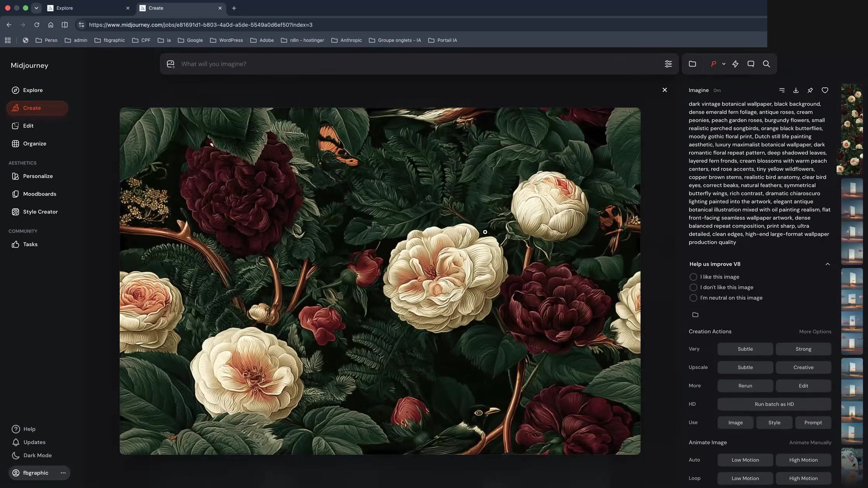Open fbgraphic account options menu
This screenshot has height=488, width=868.
tap(63, 473)
